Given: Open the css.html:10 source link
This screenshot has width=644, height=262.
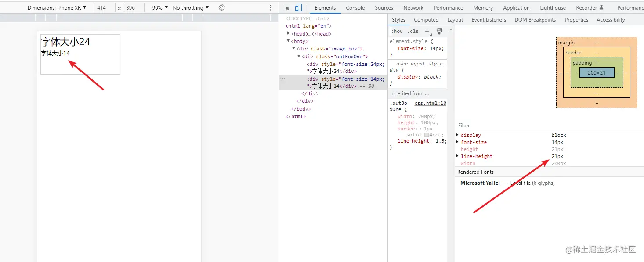Looking at the screenshot, I should coord(430,104).
